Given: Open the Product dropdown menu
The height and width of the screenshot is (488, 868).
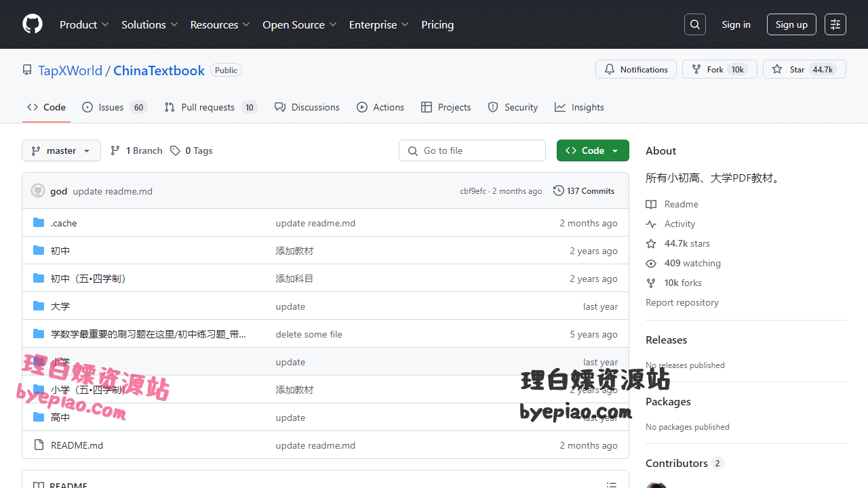Looking at the screenshot, I should 84,24.
